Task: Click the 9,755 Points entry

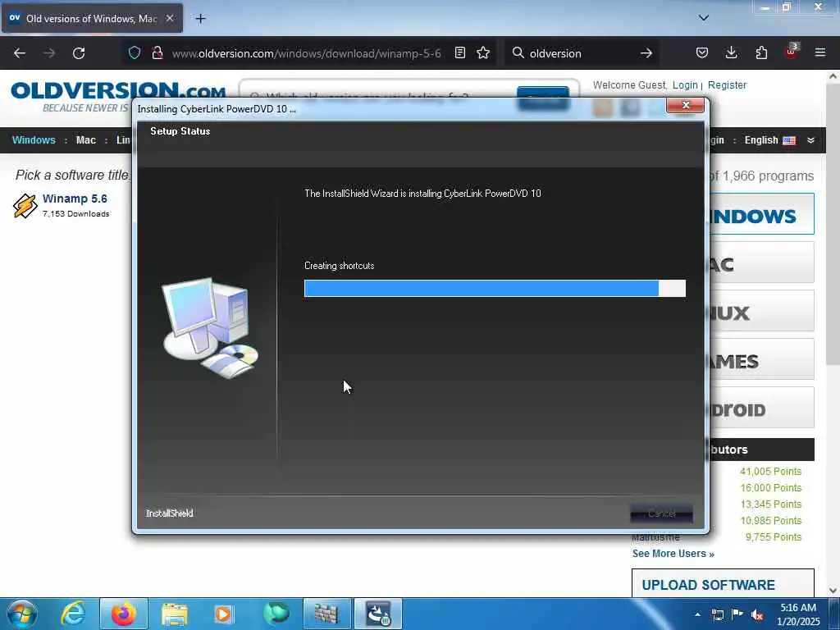Action: [x=773, y=536]
